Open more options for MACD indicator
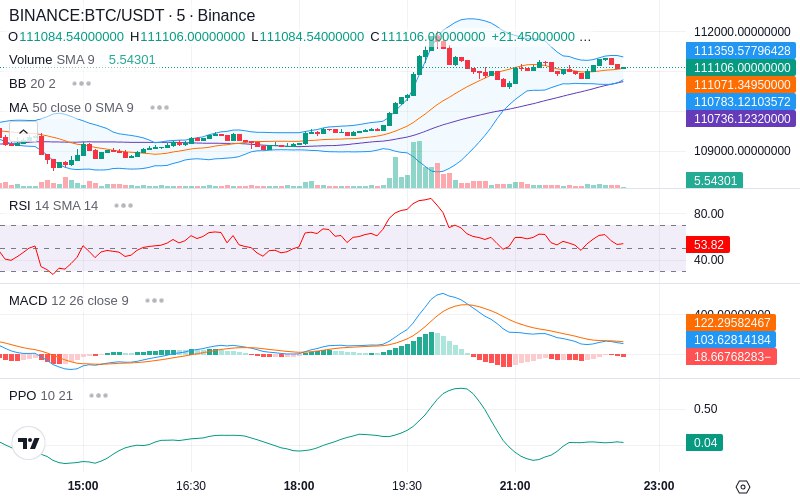 [154, 301]
